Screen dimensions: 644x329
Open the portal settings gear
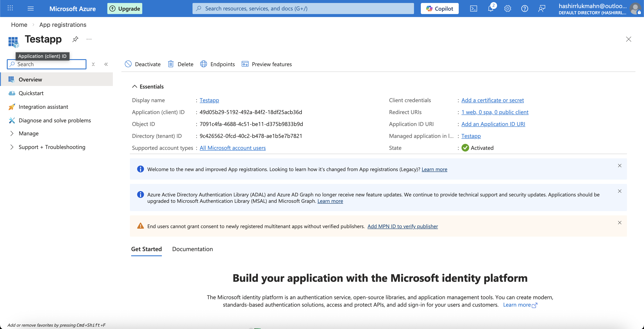(x=507, y=8)
